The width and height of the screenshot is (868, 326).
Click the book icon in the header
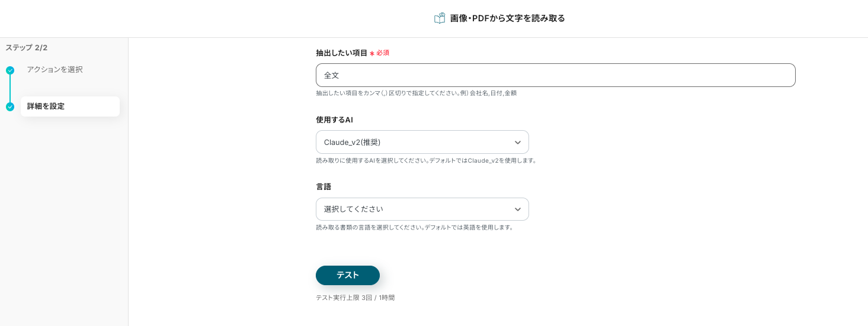pyautogui.click(x=440, y=18)
